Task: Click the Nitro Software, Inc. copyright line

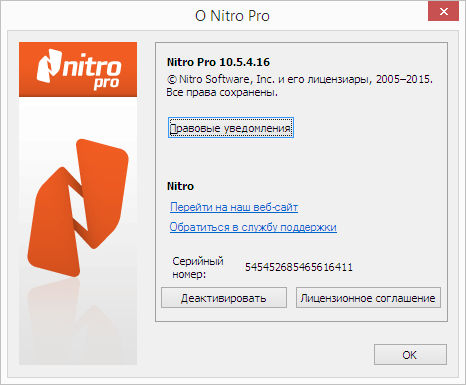Action: click(300, 79)
